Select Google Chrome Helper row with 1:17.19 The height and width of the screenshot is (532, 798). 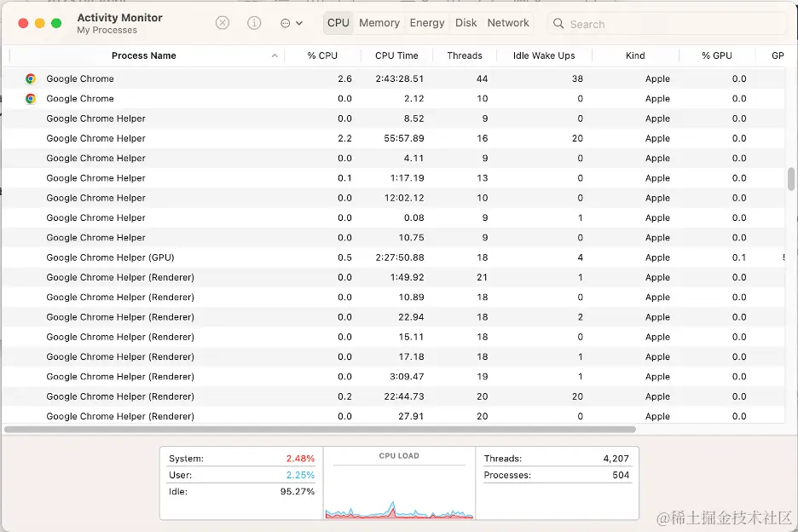[x=393, y=178]
